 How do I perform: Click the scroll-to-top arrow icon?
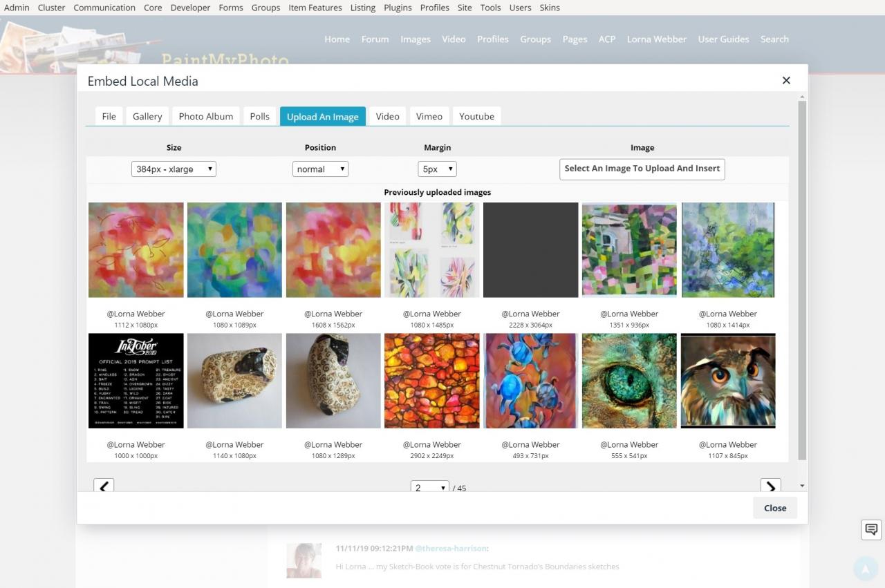point(865,569)
